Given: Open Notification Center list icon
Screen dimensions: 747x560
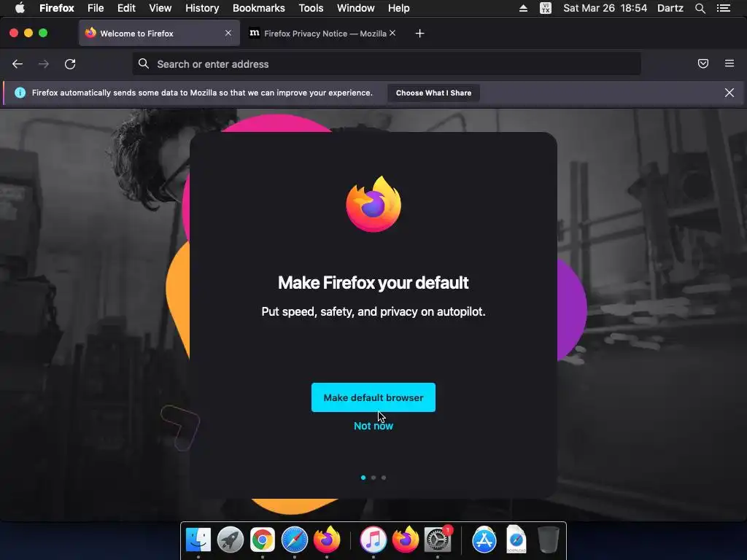Looking at the screenshot, I should [724, 8].
